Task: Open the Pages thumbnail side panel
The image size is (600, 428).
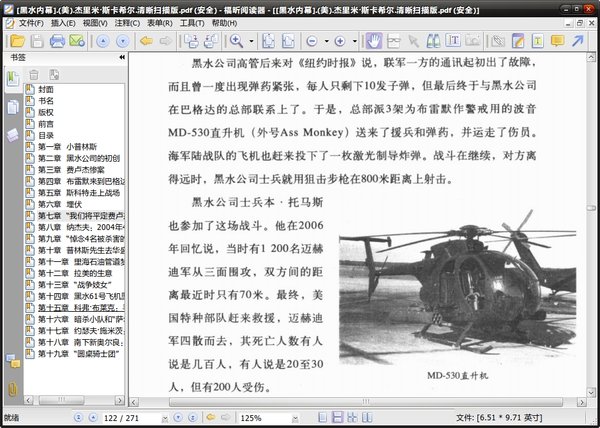Action: tap(13, 106)
